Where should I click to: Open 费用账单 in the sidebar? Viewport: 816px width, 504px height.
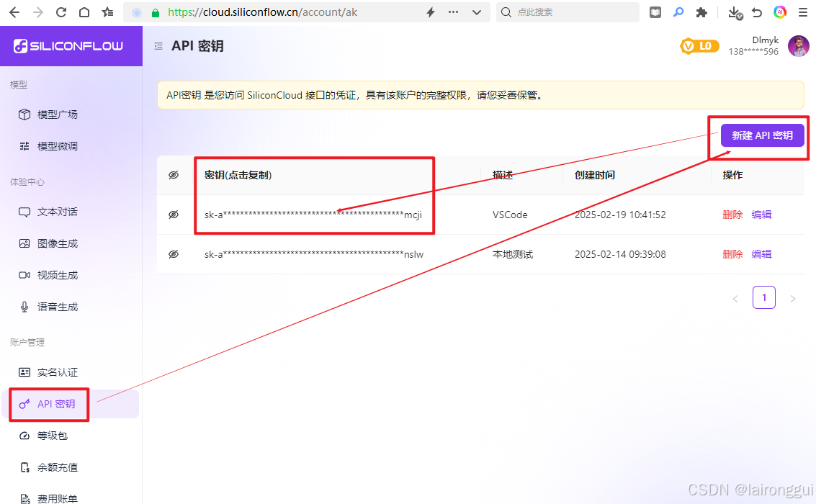point(71,498)
